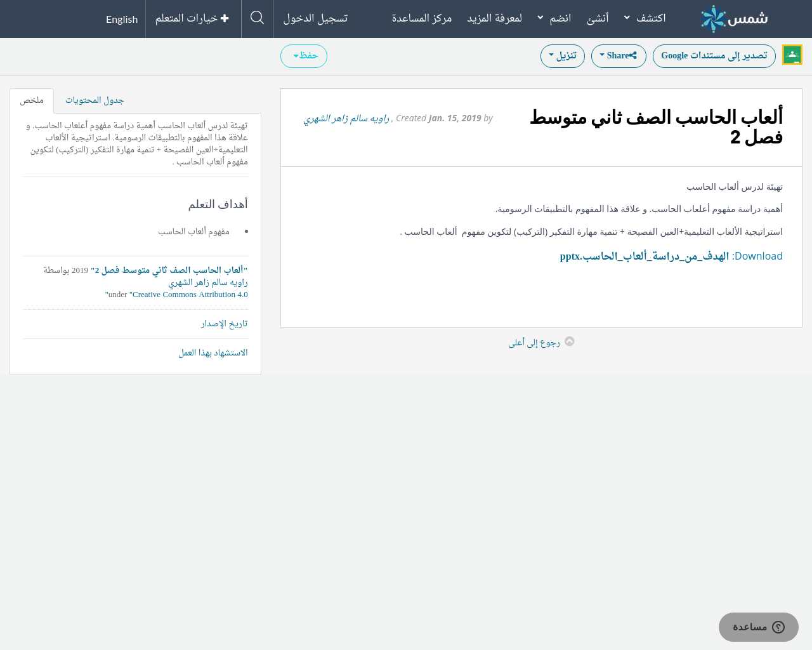The height and width of the screenshot is (650, 812).
Task: Click رجوع إلى أعلى link
Action: [x=534, y=343]
